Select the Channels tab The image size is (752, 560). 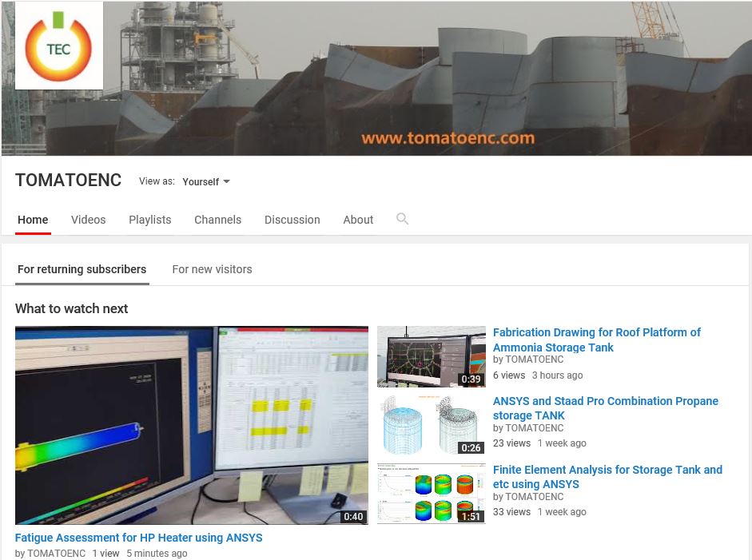coord(217,220)
